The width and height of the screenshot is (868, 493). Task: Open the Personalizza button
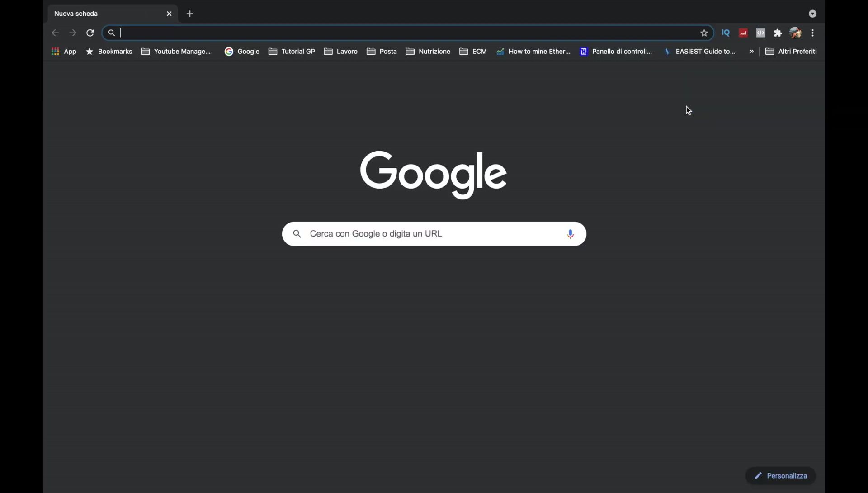(781, 476)
